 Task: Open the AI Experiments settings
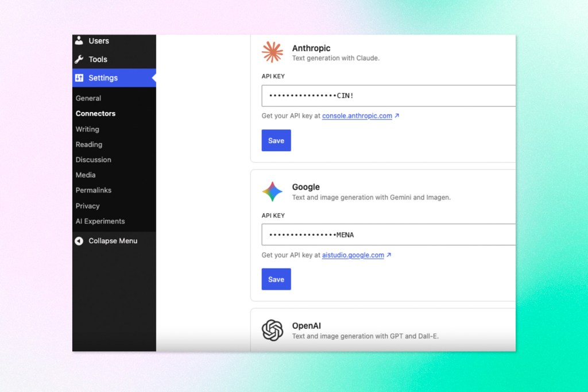(x=100, y=221)
